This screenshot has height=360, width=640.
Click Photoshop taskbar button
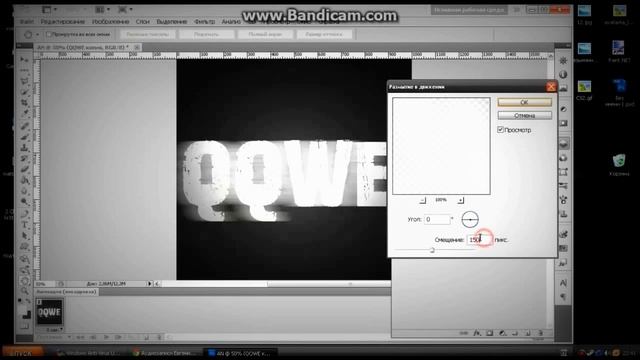(240, 353)
